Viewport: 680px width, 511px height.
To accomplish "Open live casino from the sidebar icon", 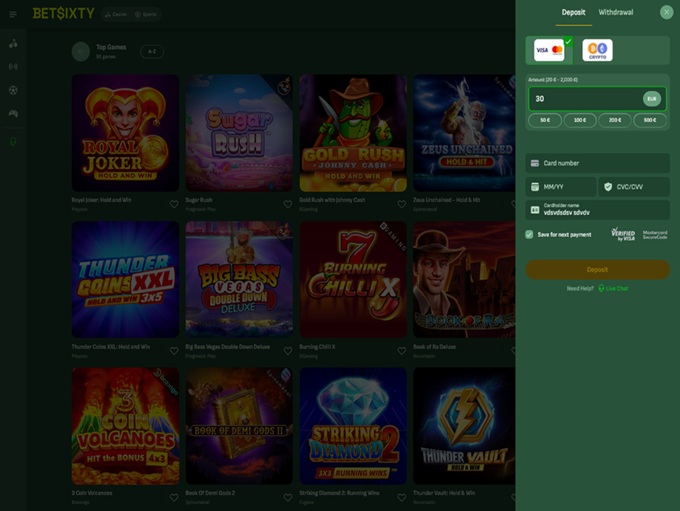I will tap(13, 66).
